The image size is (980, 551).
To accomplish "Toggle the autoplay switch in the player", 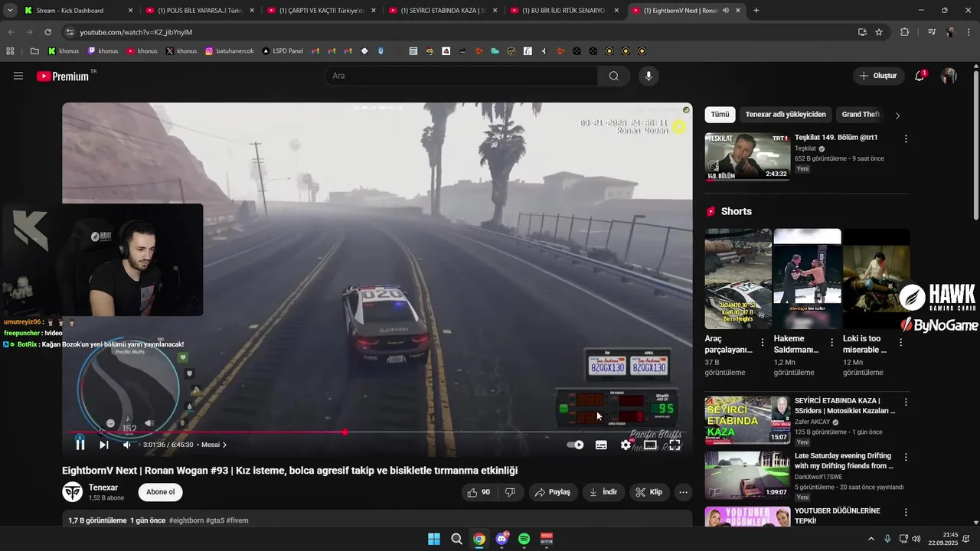I will [x=575, y=445].
